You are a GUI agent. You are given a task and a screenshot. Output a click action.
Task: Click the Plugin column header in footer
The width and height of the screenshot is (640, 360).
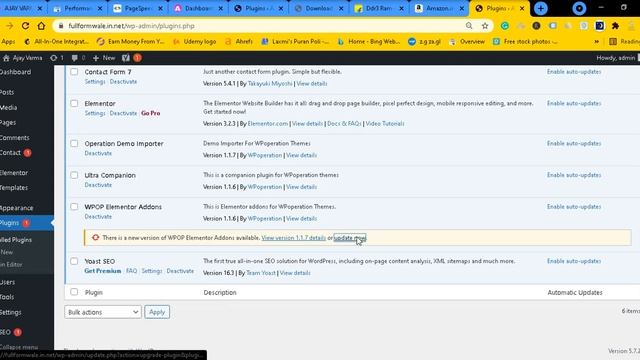tap(93, 293)
